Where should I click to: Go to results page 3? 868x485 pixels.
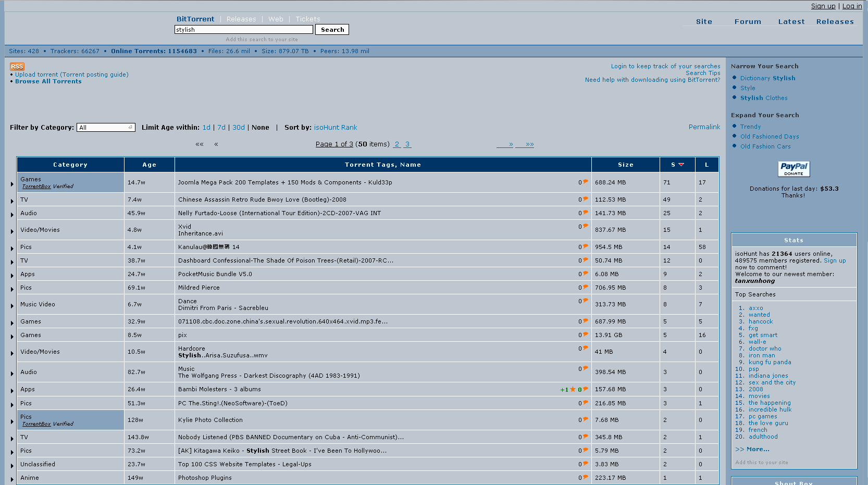click(x=407, y=144)
